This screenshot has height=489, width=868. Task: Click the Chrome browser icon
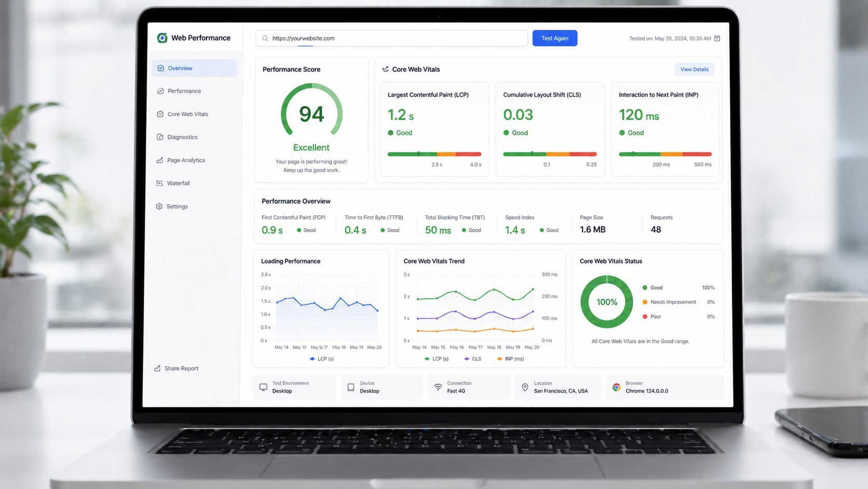616,387
